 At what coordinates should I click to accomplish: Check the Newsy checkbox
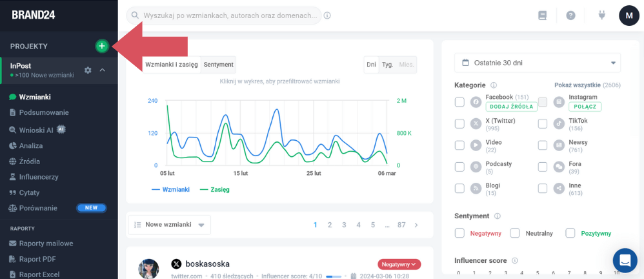click(543, 145)
